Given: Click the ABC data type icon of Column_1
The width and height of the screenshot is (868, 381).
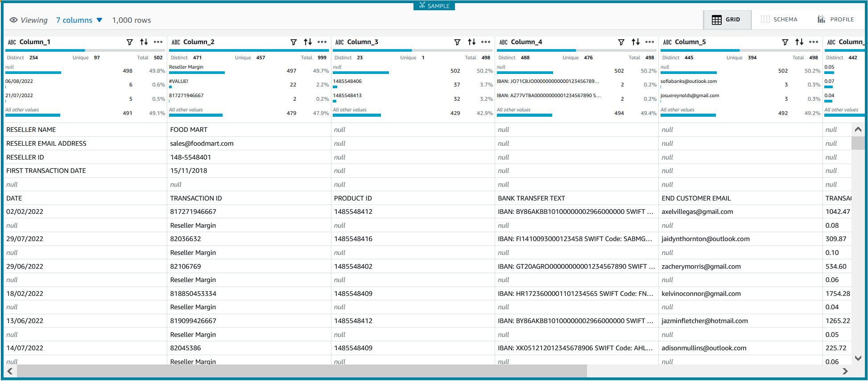Looking at the screenshot, I should (12, 42).
